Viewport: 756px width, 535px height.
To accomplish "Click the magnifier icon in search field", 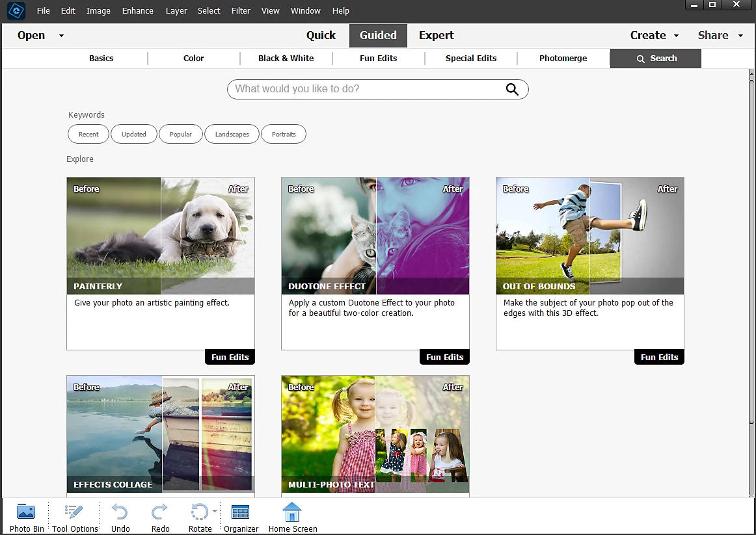I will click(512, 89).
